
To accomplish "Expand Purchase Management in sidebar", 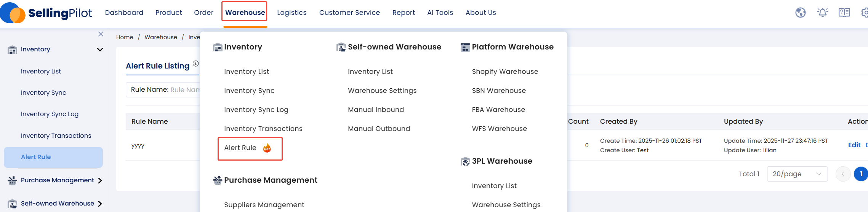I will [x=100, y=180].
